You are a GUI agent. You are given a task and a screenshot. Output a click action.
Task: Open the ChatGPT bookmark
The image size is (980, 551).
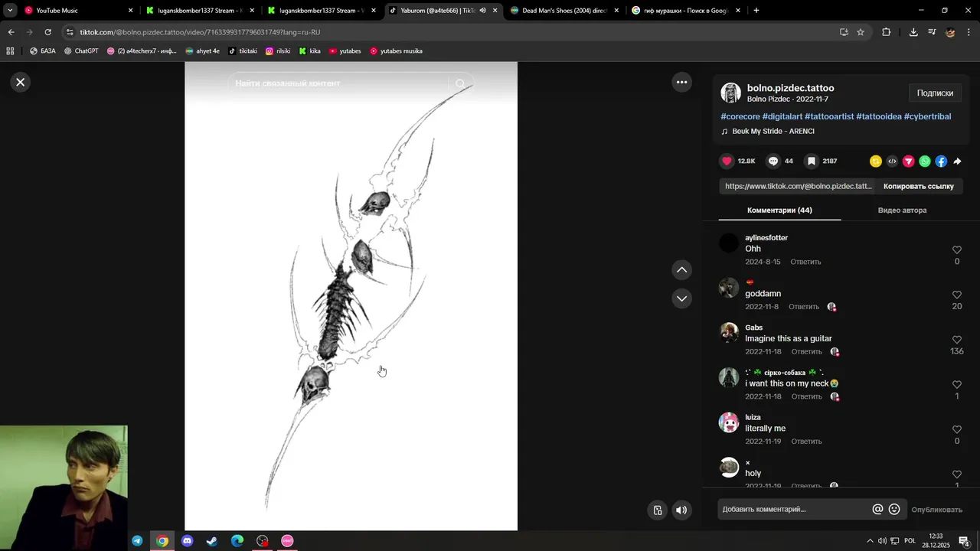coord(81,51)
